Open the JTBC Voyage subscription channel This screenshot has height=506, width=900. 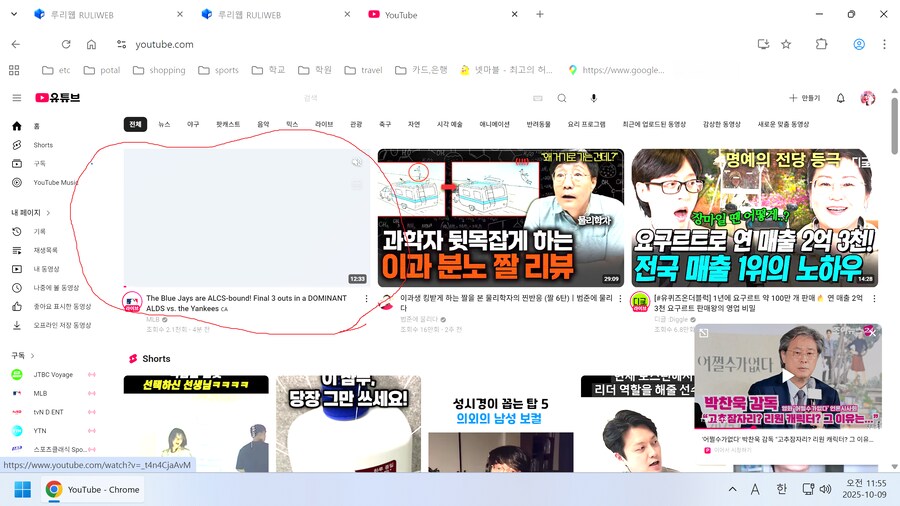53,374
